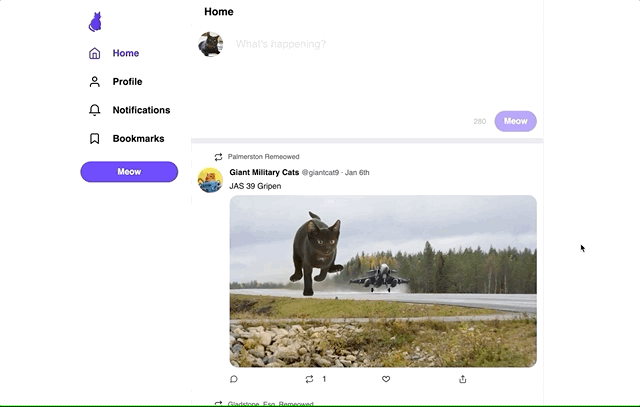Remeow the JAS 39 Gripen post
The height and width of the screenshot is (407, 640).
click(x=309, y=379)
